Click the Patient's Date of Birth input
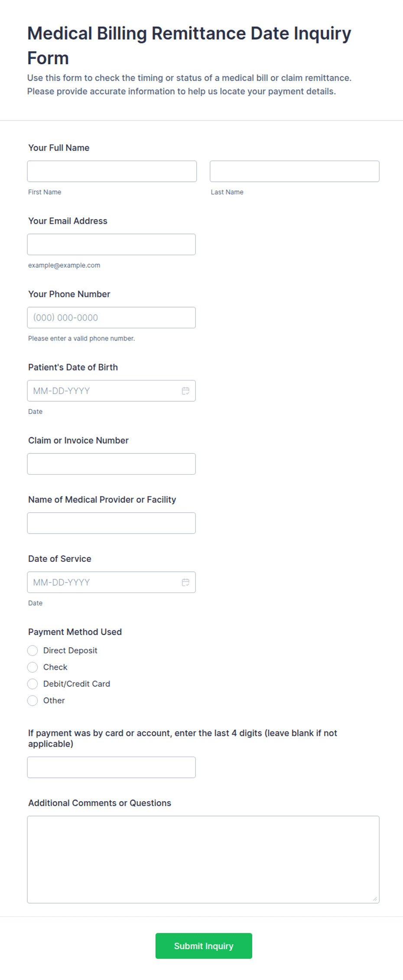Screen dimensions: 403x980 104,391
